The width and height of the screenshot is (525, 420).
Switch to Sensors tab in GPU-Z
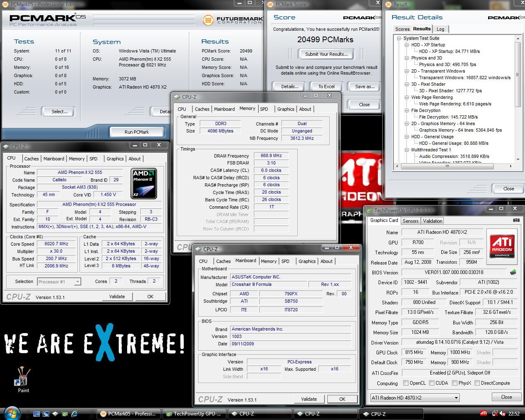pos(411,221)
